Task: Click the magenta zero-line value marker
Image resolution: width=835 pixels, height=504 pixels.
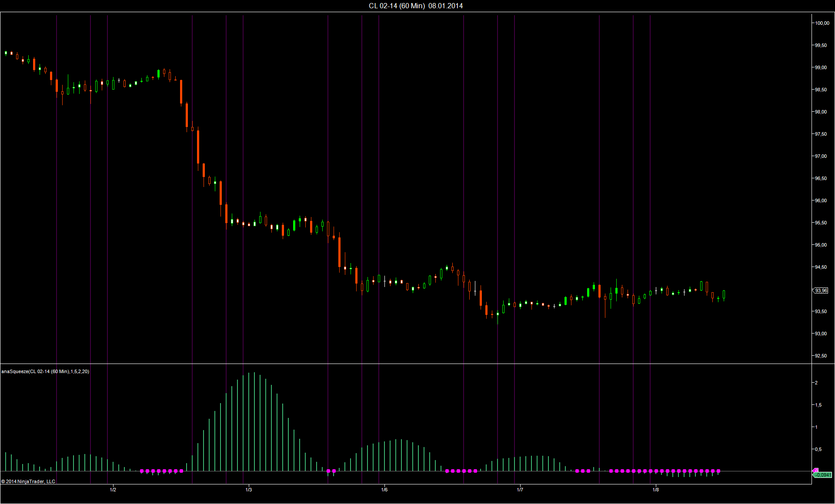Action: point(816,471)
